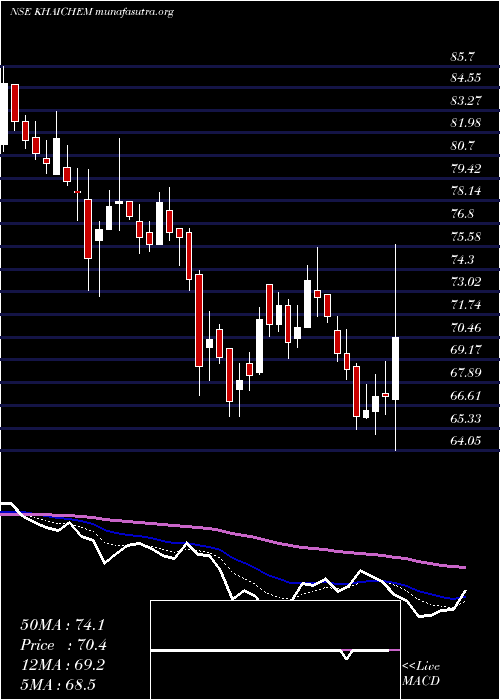Click the 12MA : 69.2 readout
This screenshot has height=700, width=500.
click(x=62, y=665)
